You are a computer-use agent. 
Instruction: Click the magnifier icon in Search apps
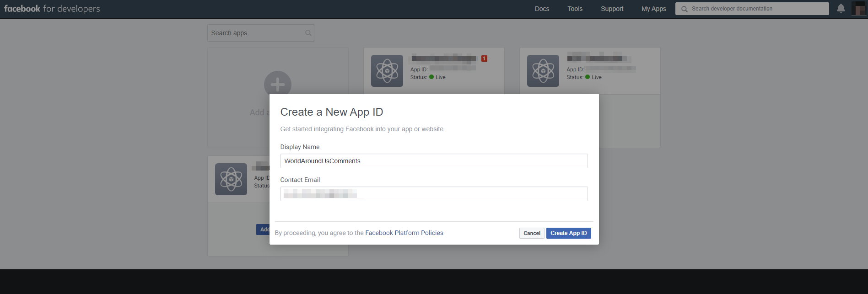(x=308, y=33)
